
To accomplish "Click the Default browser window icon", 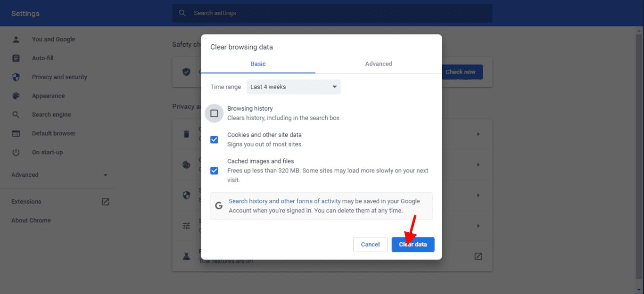I will click(16, 134).
